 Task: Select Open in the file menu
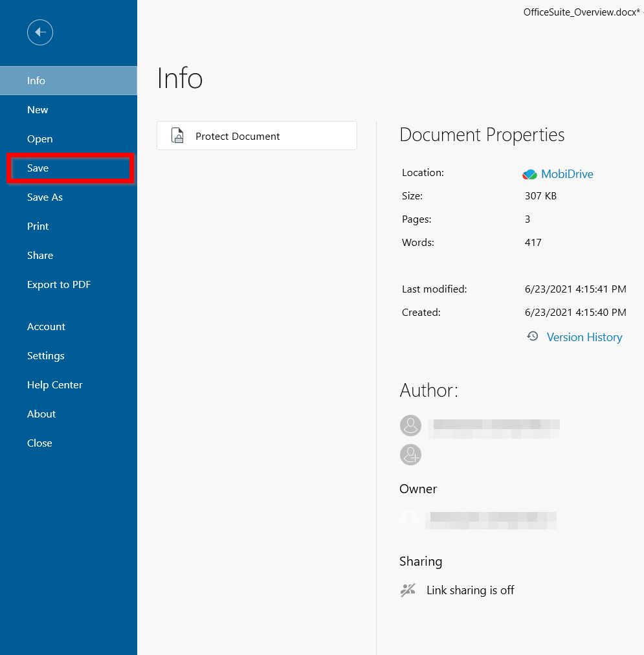click(39, 139)
